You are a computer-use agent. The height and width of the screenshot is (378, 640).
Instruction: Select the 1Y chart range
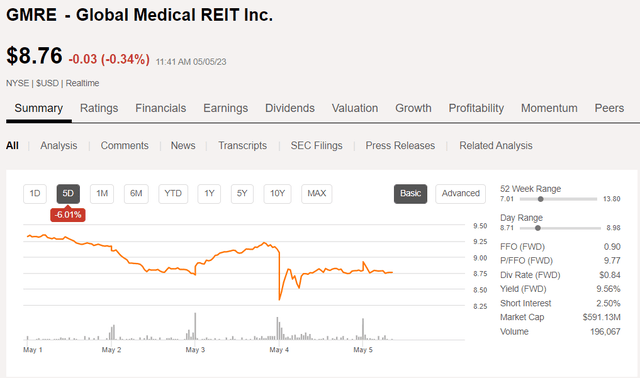pos(209,193)
